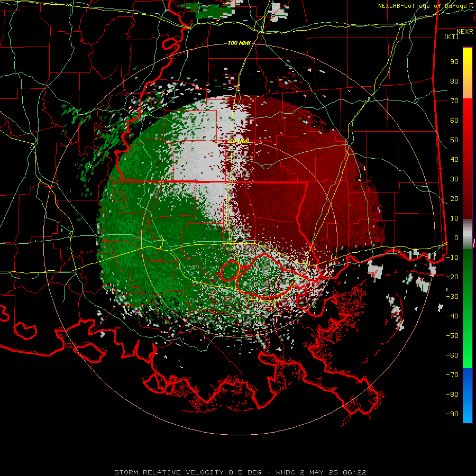This screenshot has height=476, width=476.
Task: Click the 70 value on velocity scale
Action: point(454,101)
